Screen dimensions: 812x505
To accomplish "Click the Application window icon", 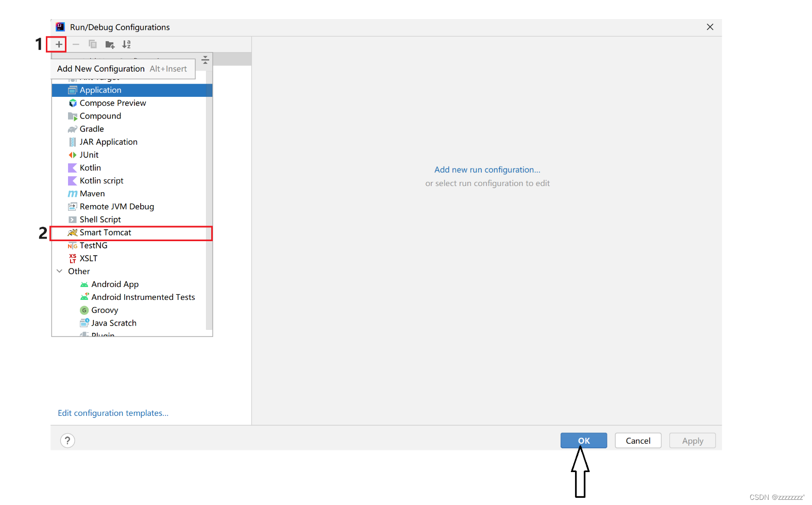I will tap(73, 90).
